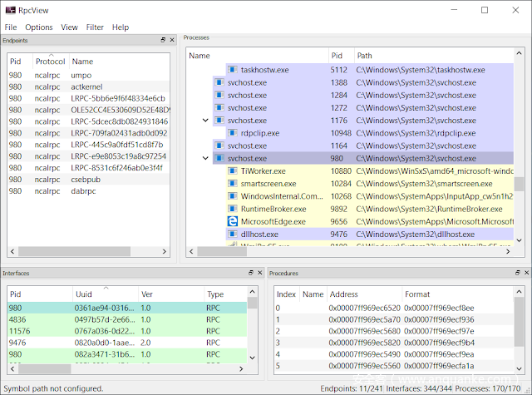Undock the Interfaces panel
Viewport: 532px width, 395px height.
(x=250, y=273)
